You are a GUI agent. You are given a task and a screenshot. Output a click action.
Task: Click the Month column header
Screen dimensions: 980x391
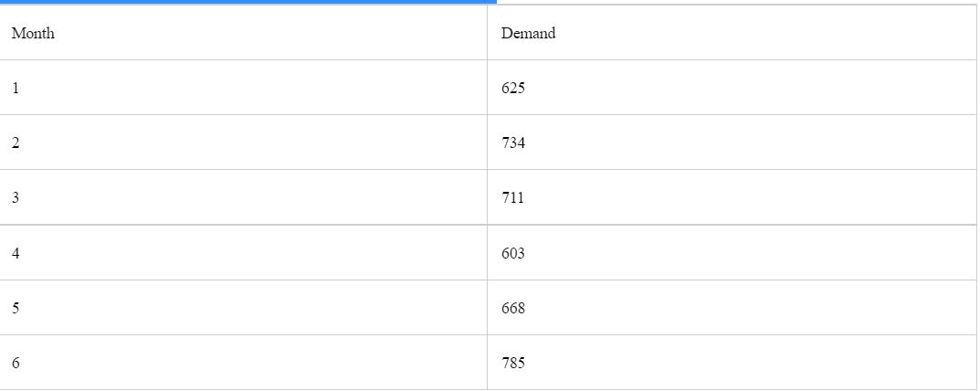(33, 34)
